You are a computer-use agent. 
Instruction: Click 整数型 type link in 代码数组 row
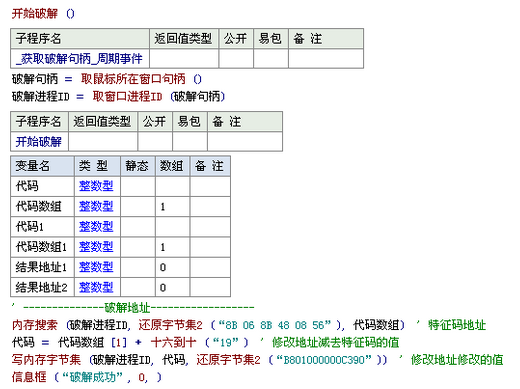pos(96,206)
